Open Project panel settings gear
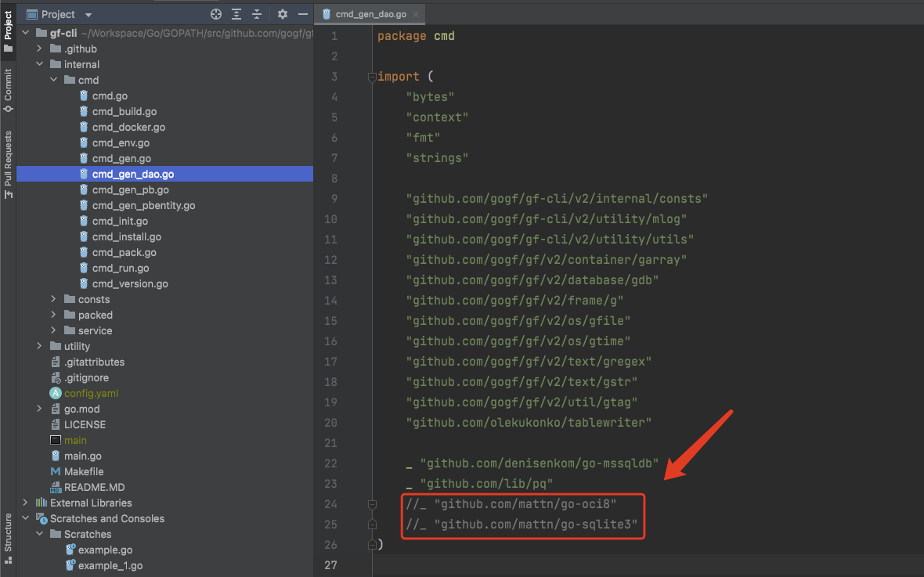The width and height of the screenshot is (924, 577). [x=283, y=14]
